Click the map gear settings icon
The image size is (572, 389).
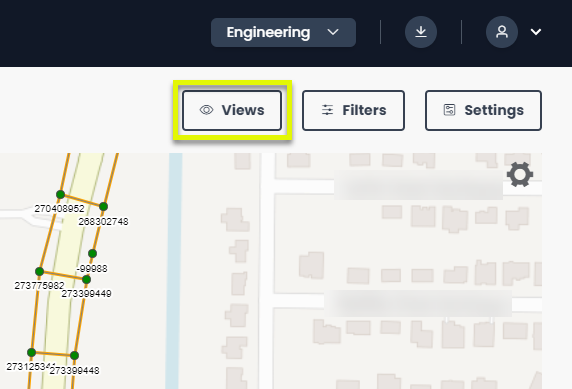click(x=520, y=174)
